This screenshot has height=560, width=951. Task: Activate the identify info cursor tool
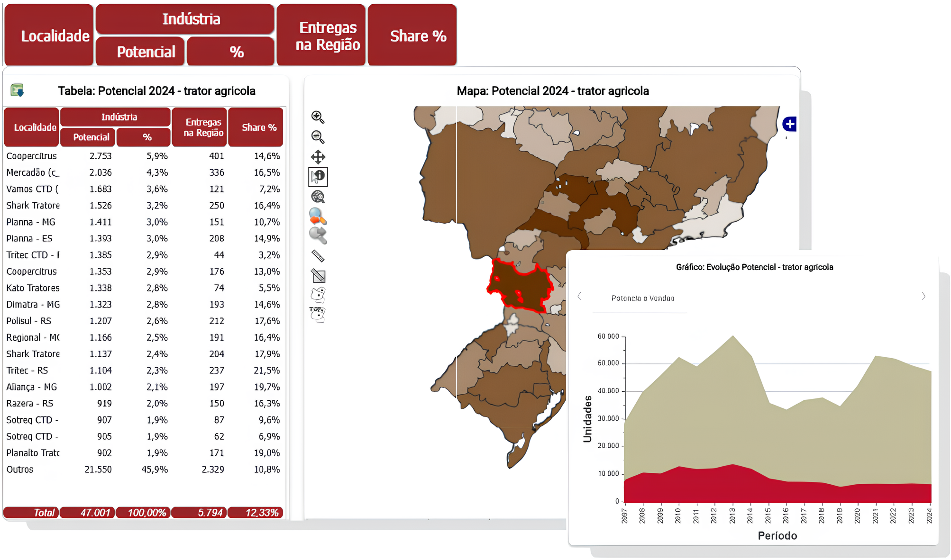click(318, 177)
